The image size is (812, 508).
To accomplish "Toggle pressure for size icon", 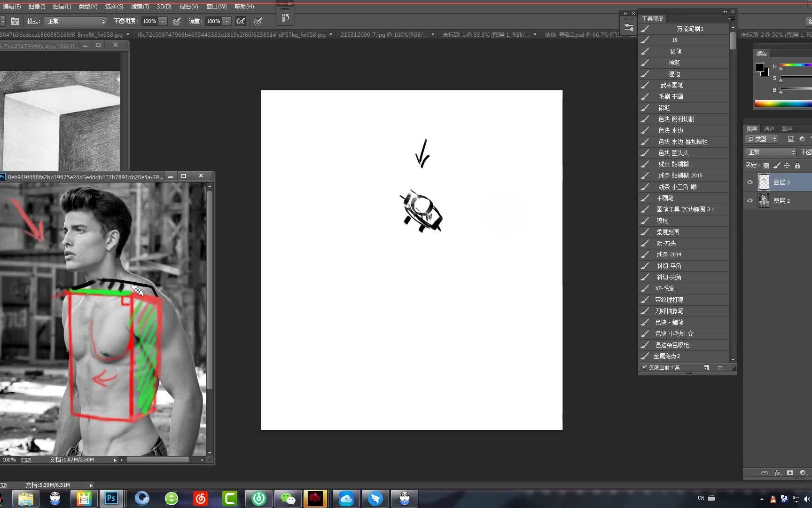I will [258, 21].
